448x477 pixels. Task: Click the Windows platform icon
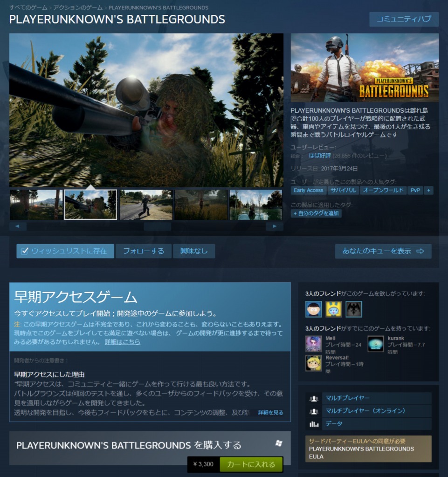278,443
